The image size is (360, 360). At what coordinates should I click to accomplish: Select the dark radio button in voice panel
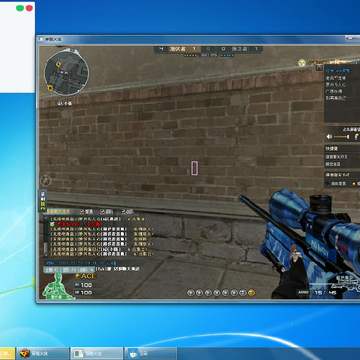[x=328, y=183]
